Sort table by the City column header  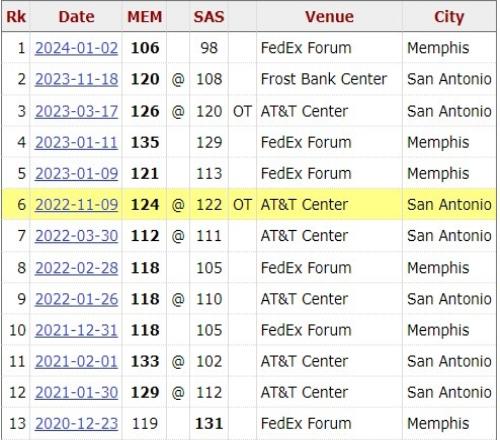(449, 17)
